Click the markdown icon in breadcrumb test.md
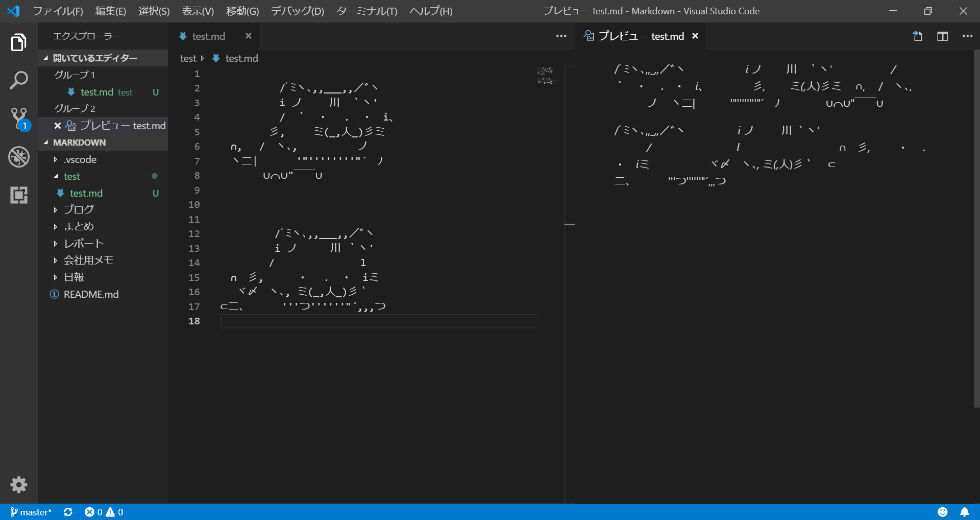The image size is (980, 520). click(x=216, y=58)
